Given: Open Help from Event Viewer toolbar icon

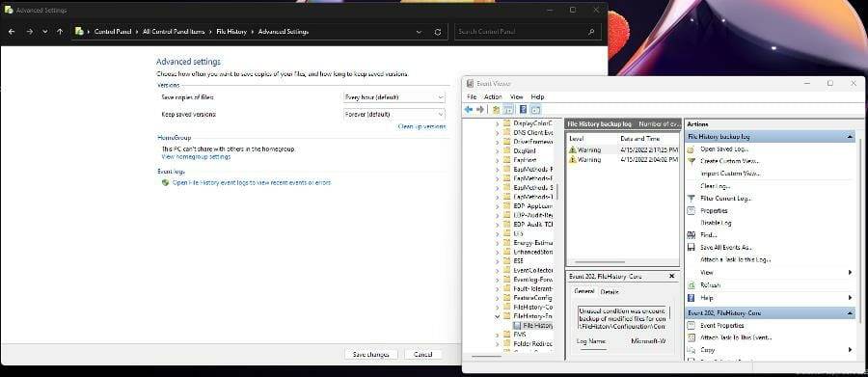Looking at the screenshot, I should tap(523, 110).
